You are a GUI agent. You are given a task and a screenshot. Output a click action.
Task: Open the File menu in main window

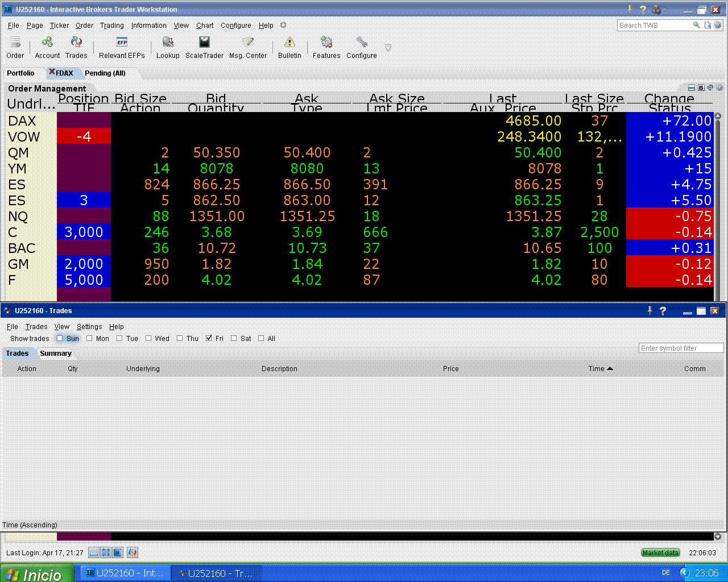click(x=14, y=25)
